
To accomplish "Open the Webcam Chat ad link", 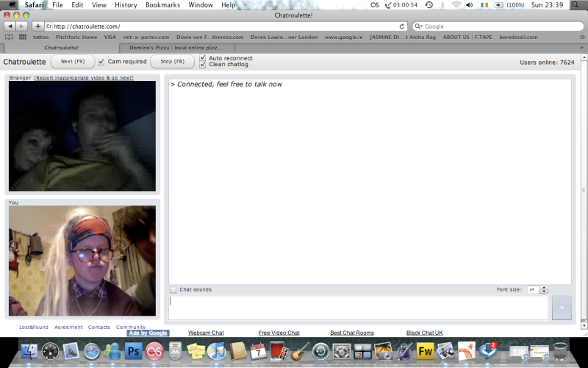I will pyautogui.click(x=206, y=333).
